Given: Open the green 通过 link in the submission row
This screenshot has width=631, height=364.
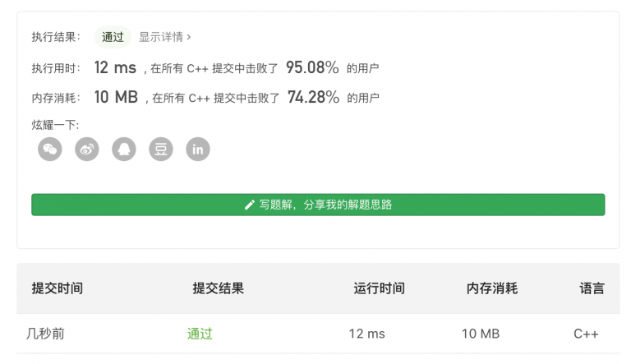Looking at the screenshot, I should click(x=200, y=334).
